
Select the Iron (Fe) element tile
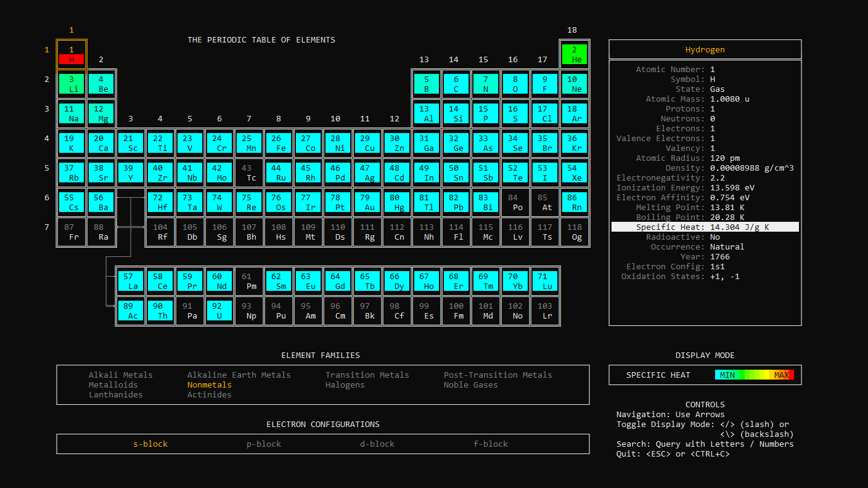[x=279, y=143]
